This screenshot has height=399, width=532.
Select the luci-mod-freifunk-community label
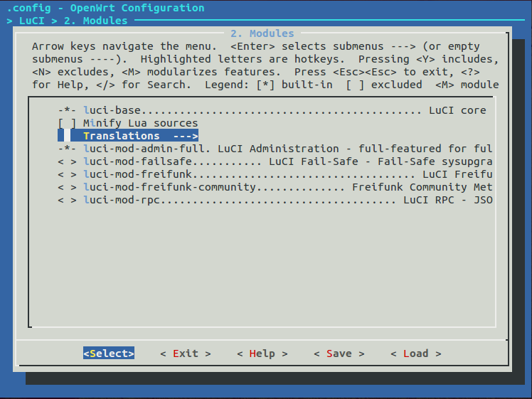(170, 187)
